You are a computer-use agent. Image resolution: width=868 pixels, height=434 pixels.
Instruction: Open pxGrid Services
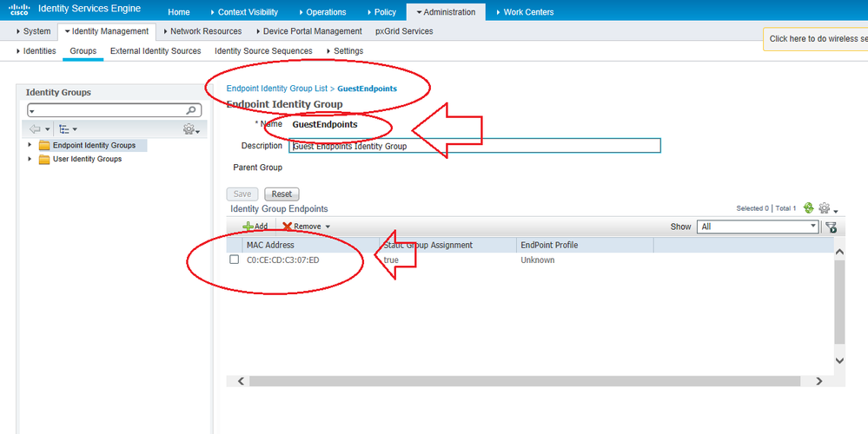click(404, 31)
